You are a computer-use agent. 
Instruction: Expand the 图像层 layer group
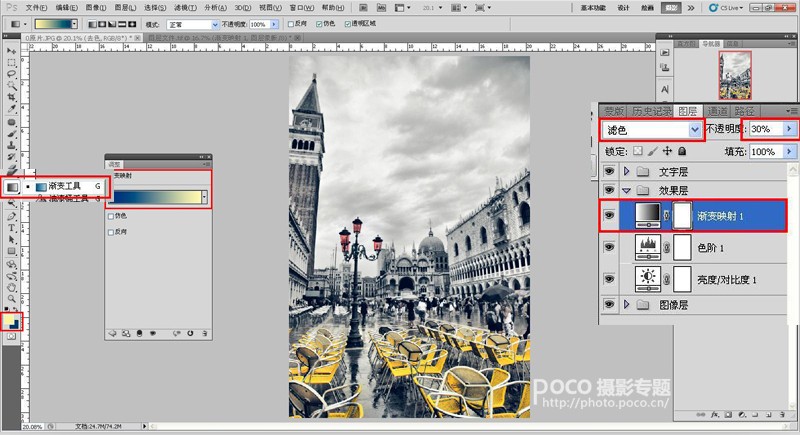tap(627, 304)
